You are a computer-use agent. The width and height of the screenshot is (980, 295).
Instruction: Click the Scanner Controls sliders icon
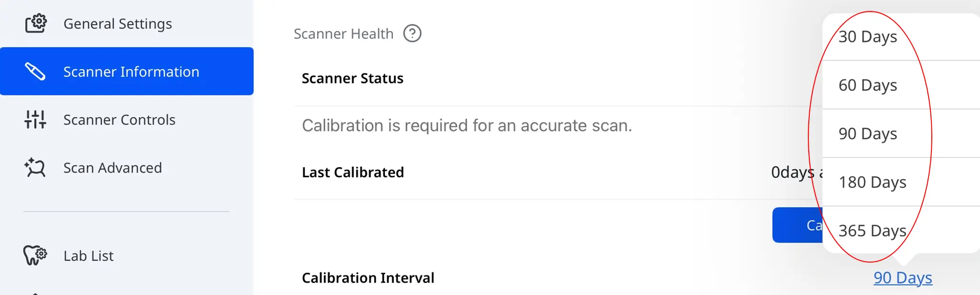[x=35, y=120]
